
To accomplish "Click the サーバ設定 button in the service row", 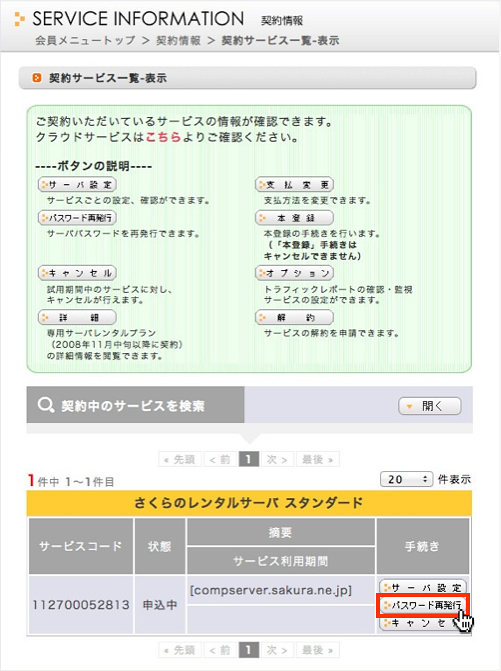I will (x=423, y=588).
